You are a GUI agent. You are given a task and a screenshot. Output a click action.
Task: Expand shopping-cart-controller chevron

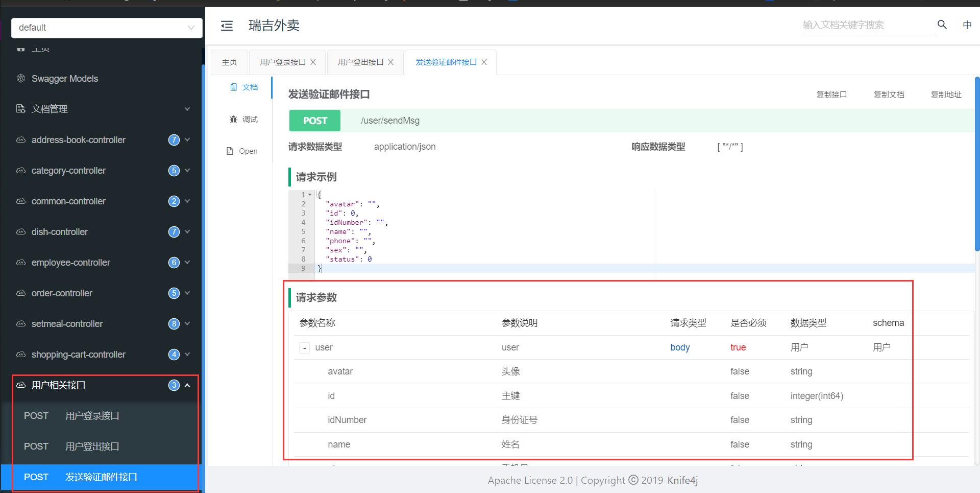[187, 354]
